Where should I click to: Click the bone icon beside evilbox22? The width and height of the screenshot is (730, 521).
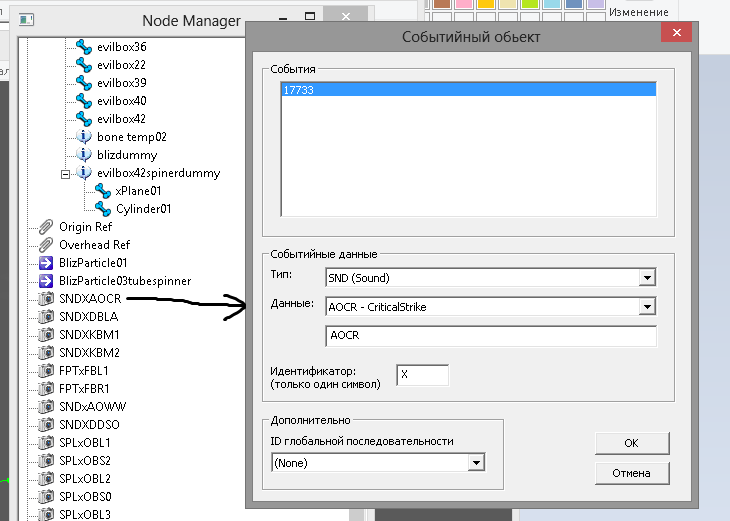tap(84, 65)
